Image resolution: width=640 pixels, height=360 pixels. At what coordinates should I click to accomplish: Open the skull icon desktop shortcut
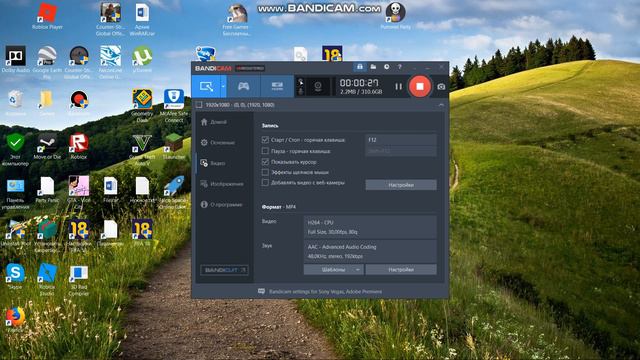coord(396,16)
